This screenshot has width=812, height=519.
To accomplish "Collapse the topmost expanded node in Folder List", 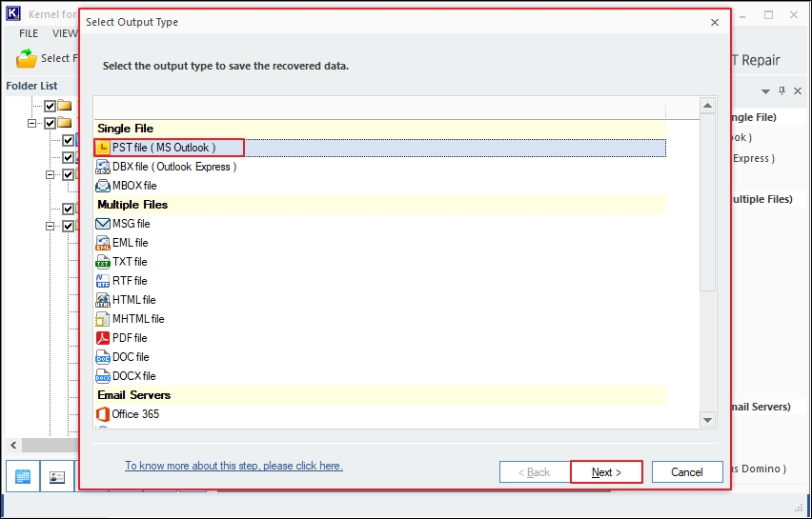I will (32, 124).
